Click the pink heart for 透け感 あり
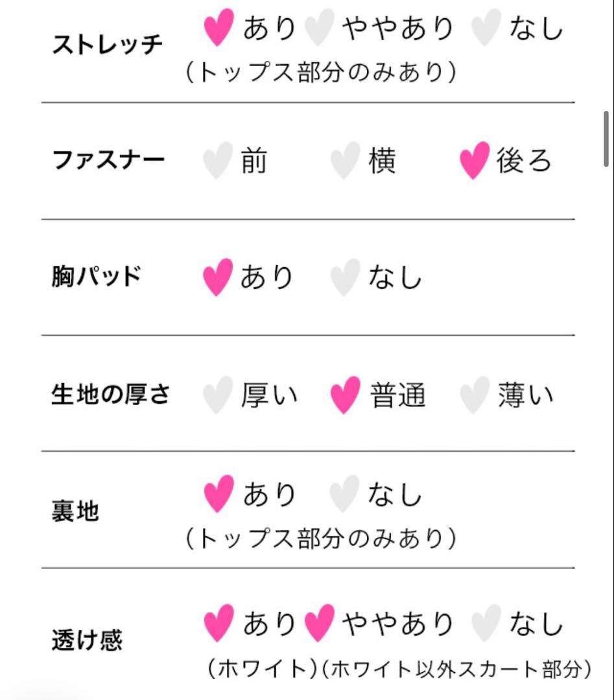Viewport: 614px width, 700px height. [218, 624]
